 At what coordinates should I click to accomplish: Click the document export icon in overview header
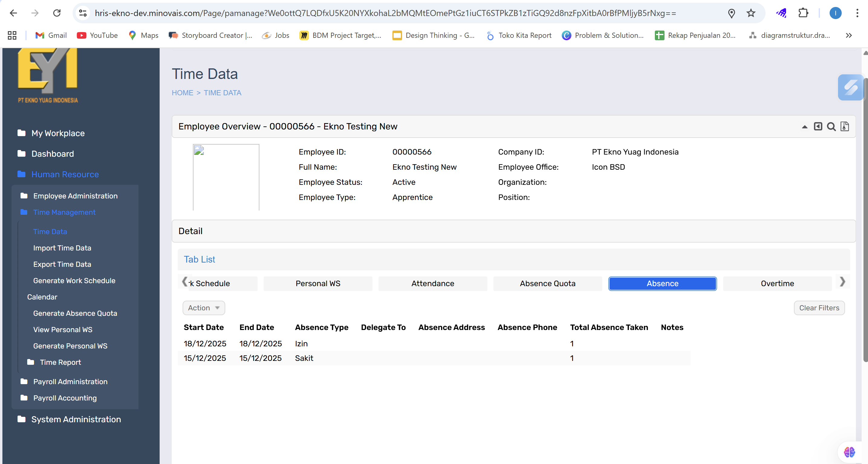tap(844, 126)
